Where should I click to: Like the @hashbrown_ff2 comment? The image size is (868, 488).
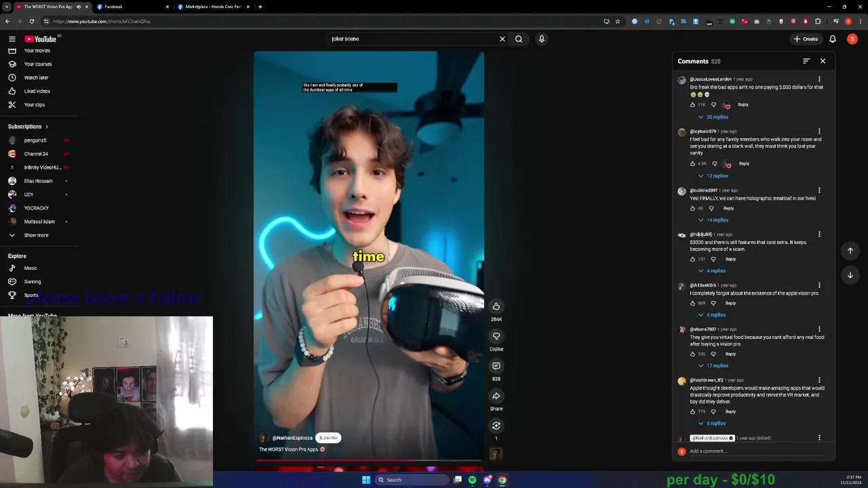692,411
